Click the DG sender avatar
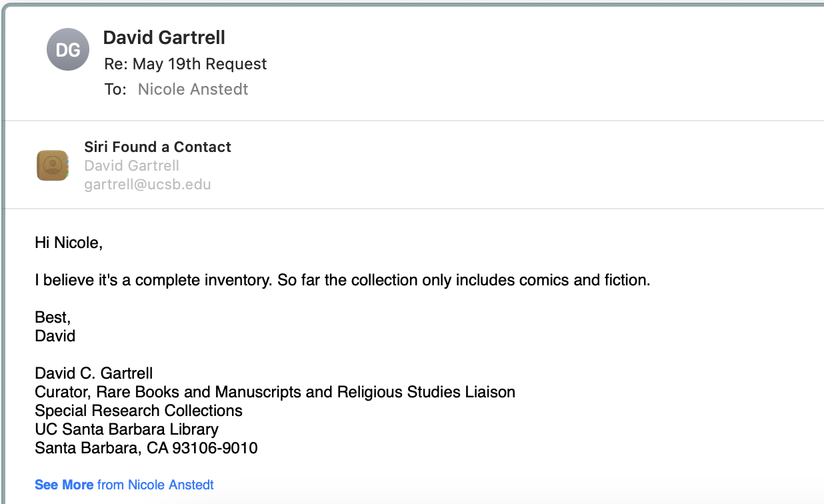 click(68, 50)
